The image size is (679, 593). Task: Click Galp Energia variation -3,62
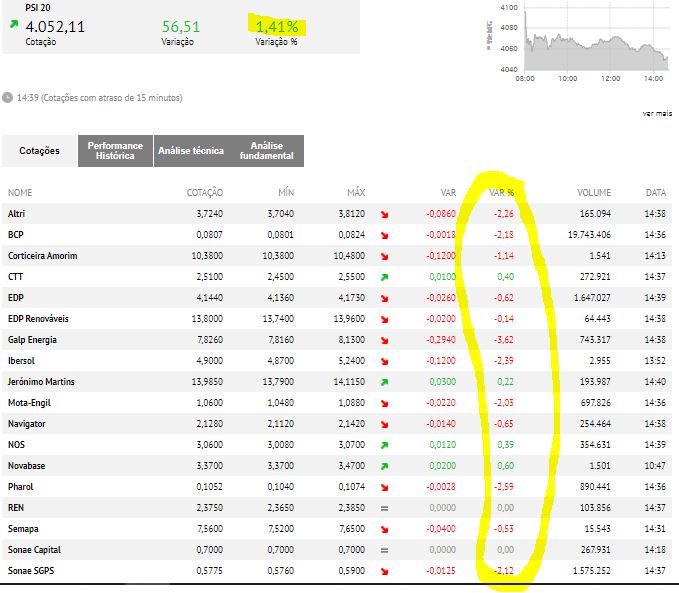[x=504, y=340]
